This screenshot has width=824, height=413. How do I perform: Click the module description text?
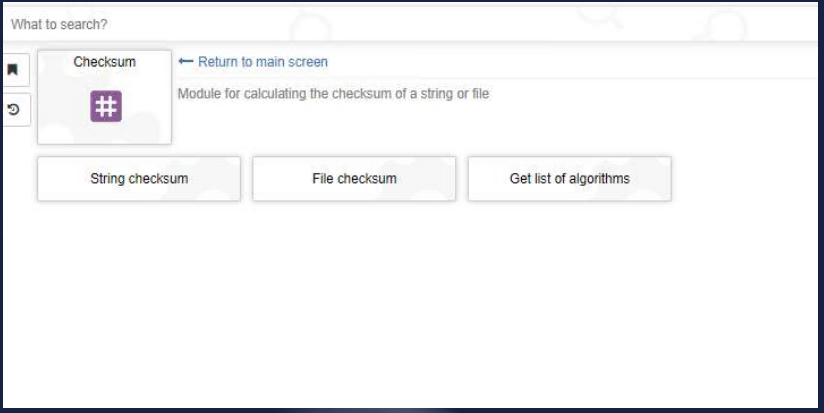[x=333, y=94]
